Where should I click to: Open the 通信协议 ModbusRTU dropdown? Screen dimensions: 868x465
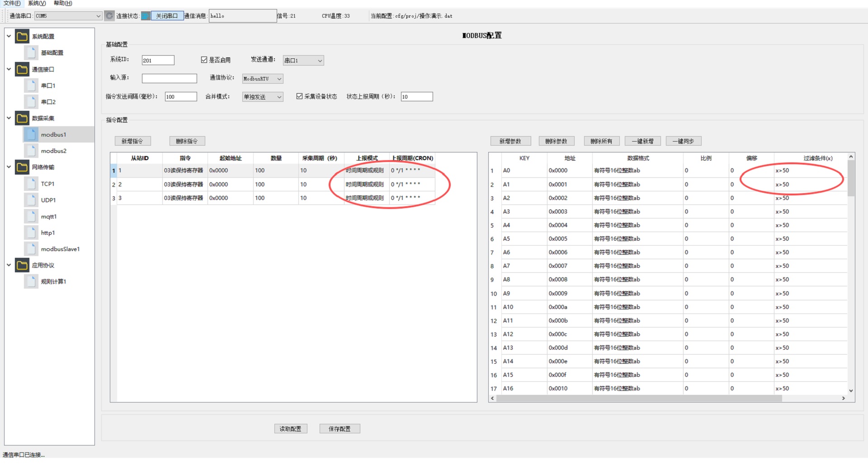pos(263,79)
